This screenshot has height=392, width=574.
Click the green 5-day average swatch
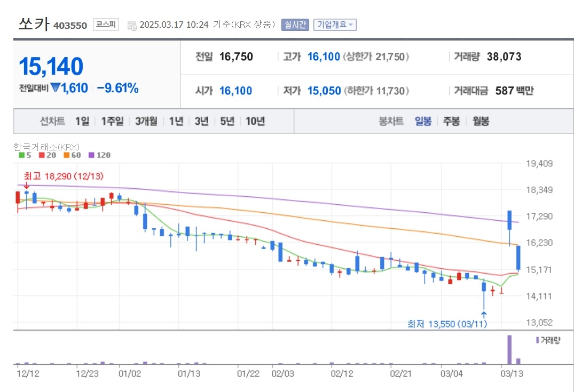(x=21, y=155)
